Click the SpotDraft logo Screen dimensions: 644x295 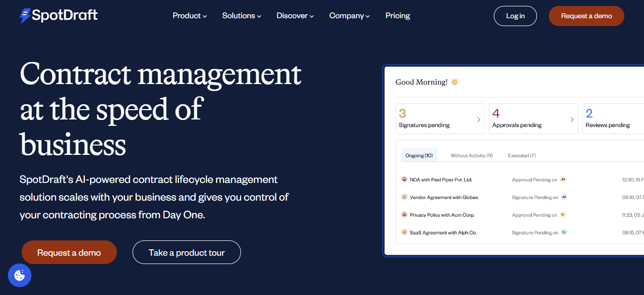tap(58, 16)
